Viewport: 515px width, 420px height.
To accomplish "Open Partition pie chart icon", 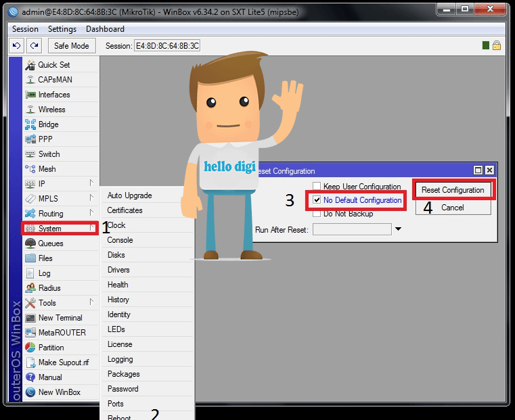I will (x=30, y=348).
